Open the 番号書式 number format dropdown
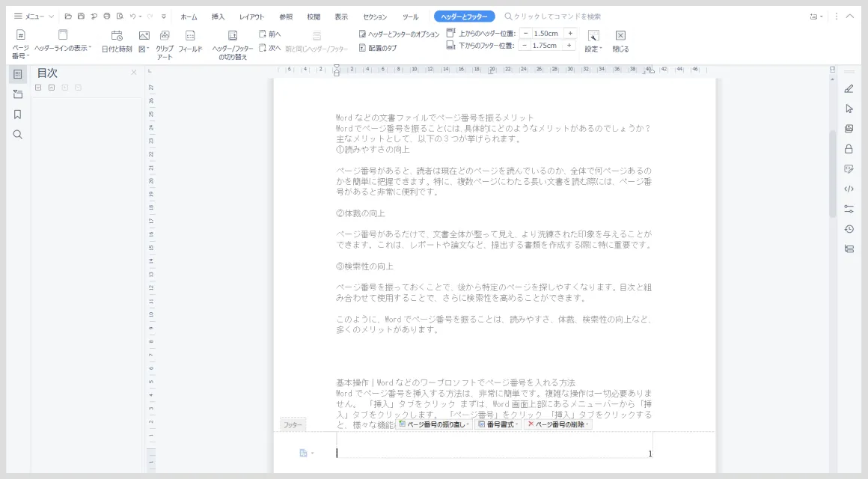 pyautogui.click(x=498, y=424)
